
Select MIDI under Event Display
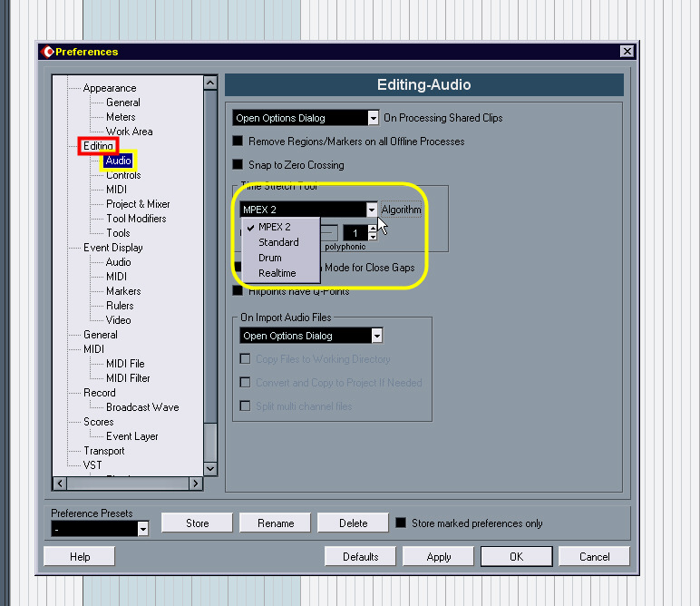(116, 277)
